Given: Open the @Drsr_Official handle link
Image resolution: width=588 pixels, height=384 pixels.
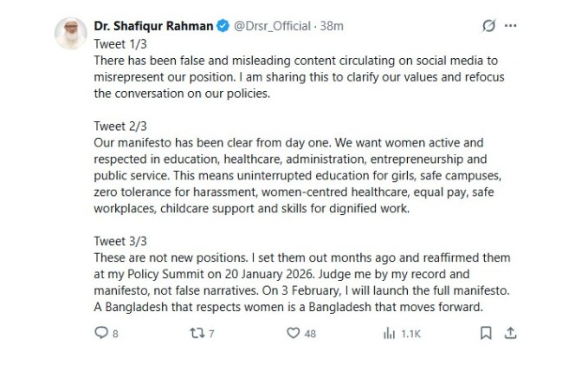Looking at the screenshot, I should 275,26.
